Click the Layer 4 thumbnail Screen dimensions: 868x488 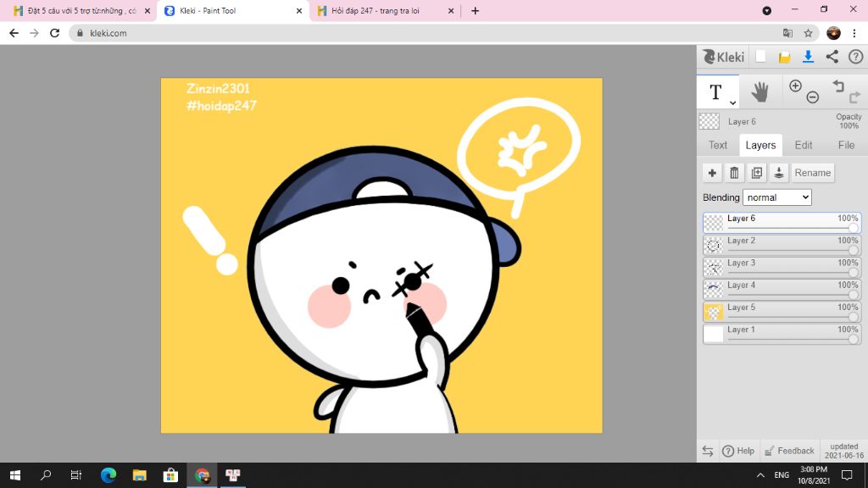click(x=713, y=290)
